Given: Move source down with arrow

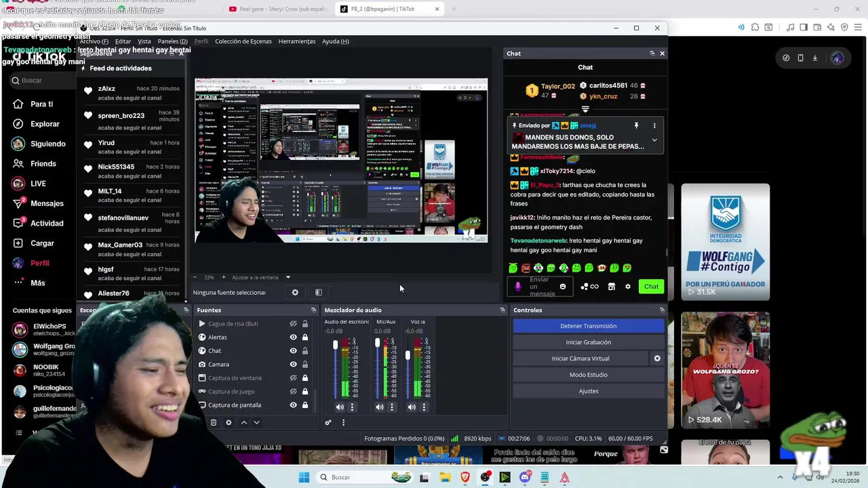Looking at the screenshot, I should coord(256,423).
